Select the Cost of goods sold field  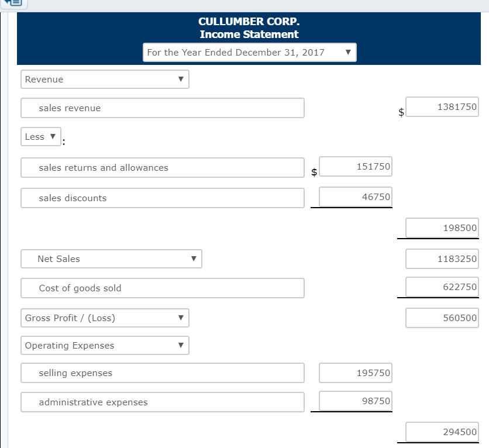pos(163,288)
